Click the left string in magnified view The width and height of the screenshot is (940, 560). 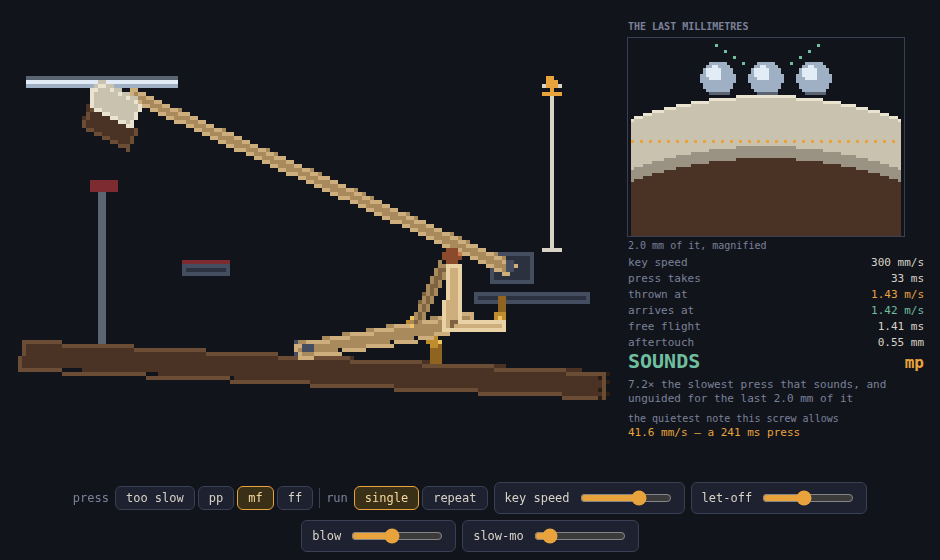tap(718, 79)
